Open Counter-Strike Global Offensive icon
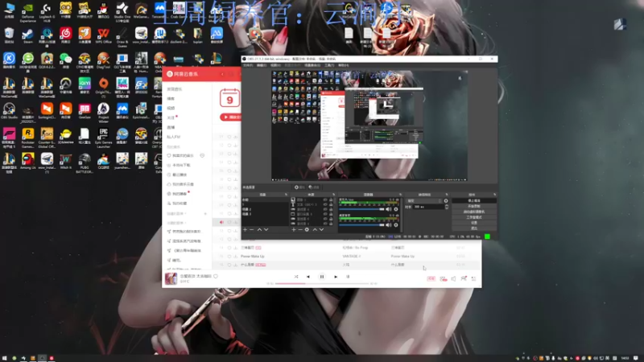Screen dimensions: 644x362 47,138
